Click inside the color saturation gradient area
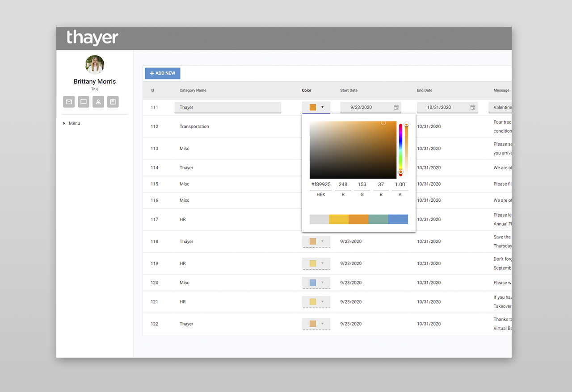572x392 pixels. (353, 150)
